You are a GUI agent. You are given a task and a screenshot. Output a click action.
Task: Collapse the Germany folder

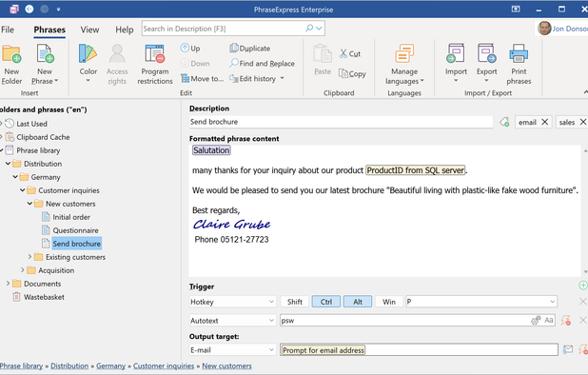point(15,177)
